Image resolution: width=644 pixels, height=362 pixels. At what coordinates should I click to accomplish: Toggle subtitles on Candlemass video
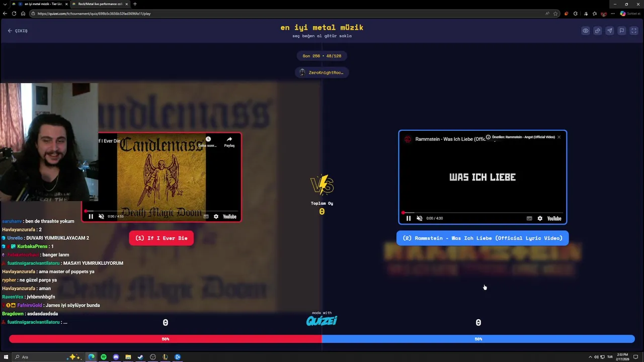206,217
